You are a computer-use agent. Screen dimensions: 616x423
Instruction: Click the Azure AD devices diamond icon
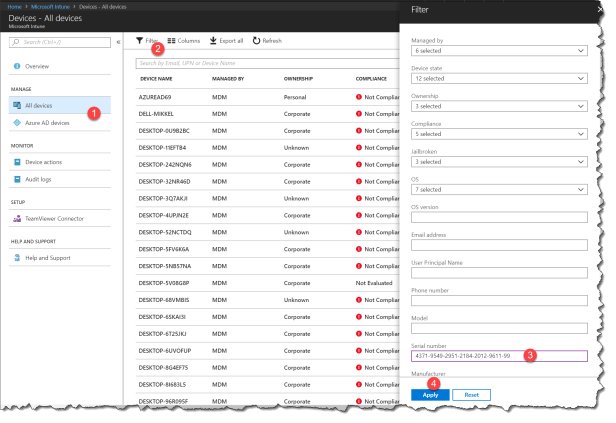point(17,123)
